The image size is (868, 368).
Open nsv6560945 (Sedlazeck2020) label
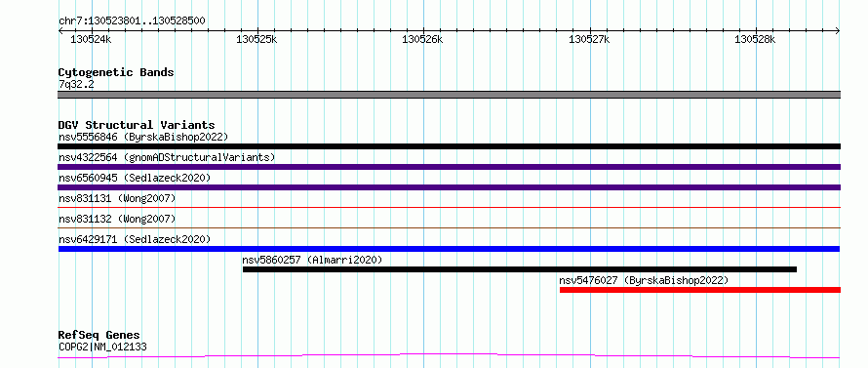pos(135,178)
